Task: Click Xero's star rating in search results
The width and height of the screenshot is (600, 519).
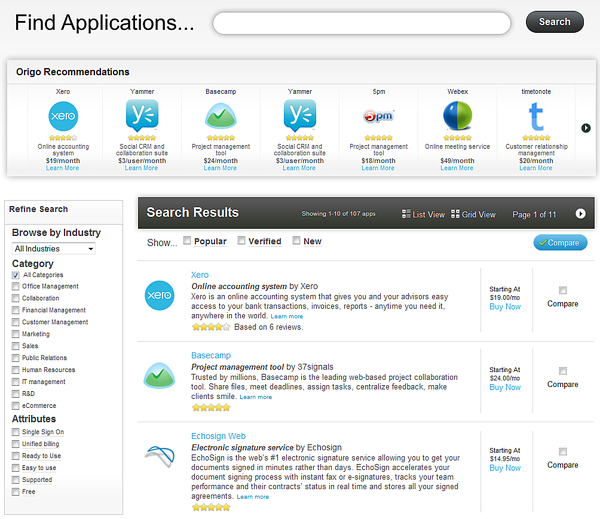Action: tap(211, 327)
